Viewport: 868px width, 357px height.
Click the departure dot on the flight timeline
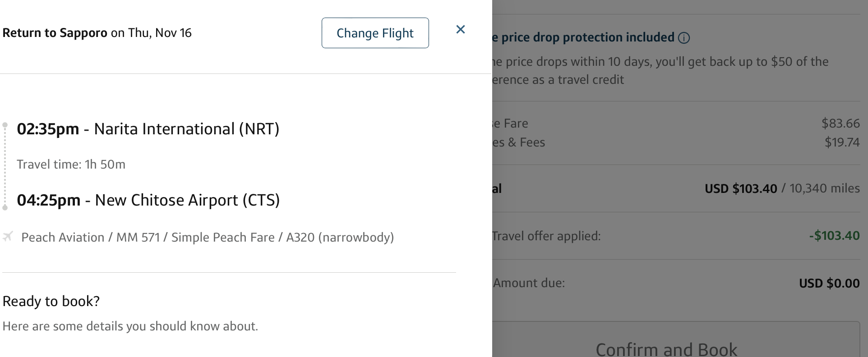point(5,125)
